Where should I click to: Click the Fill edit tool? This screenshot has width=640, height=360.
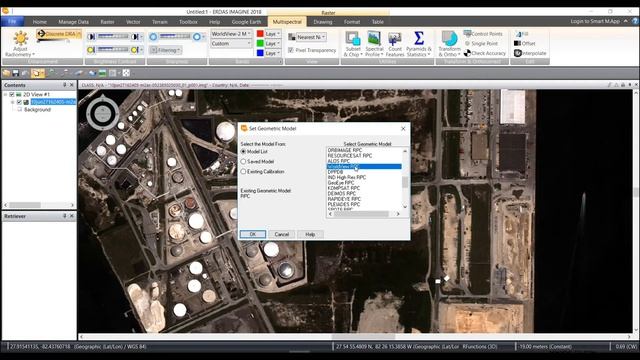coord(522,34)
